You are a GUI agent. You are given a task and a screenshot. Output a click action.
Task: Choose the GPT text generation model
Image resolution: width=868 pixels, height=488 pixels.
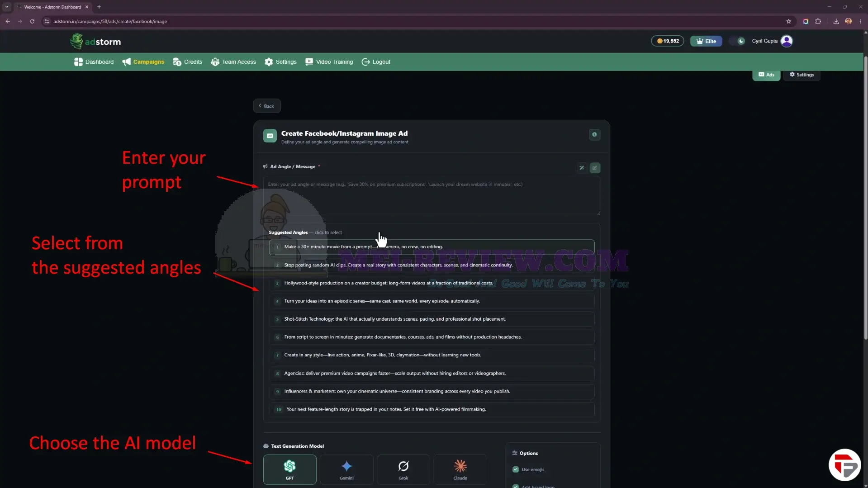coord(290,470)
